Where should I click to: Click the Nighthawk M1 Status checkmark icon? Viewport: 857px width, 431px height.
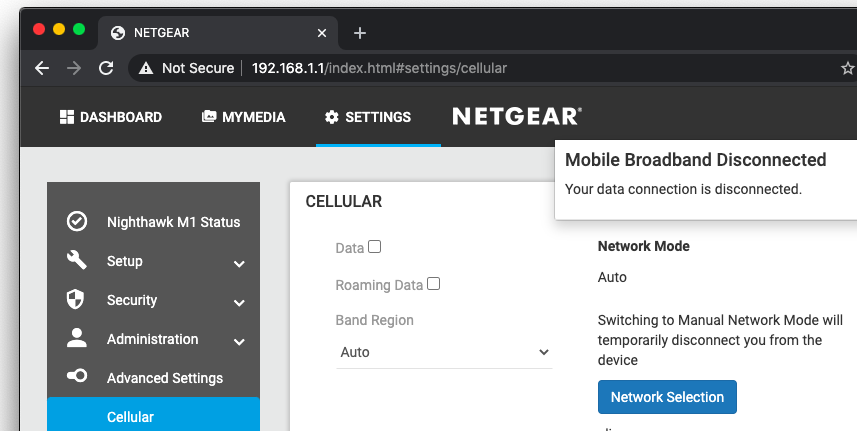(77, 221)
